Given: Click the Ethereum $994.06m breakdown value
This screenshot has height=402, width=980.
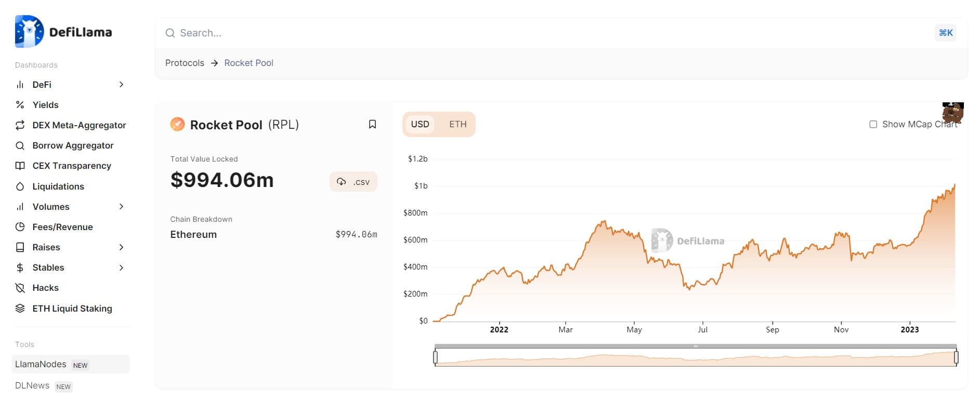Looking at the screenshot, I should click(x=356, y=234).
